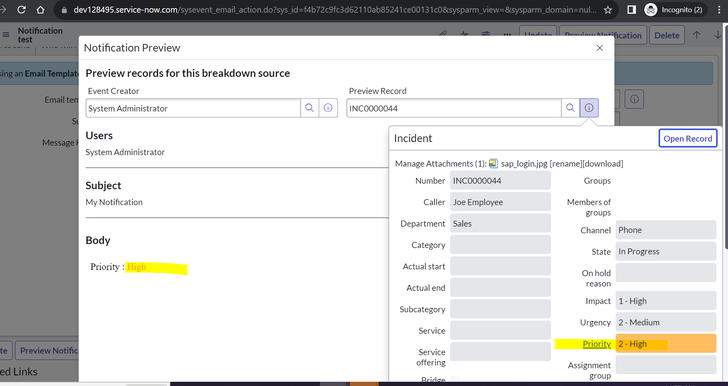728x386 pixels.
Task: Click the Department field Sales
Action: (500, 223)
